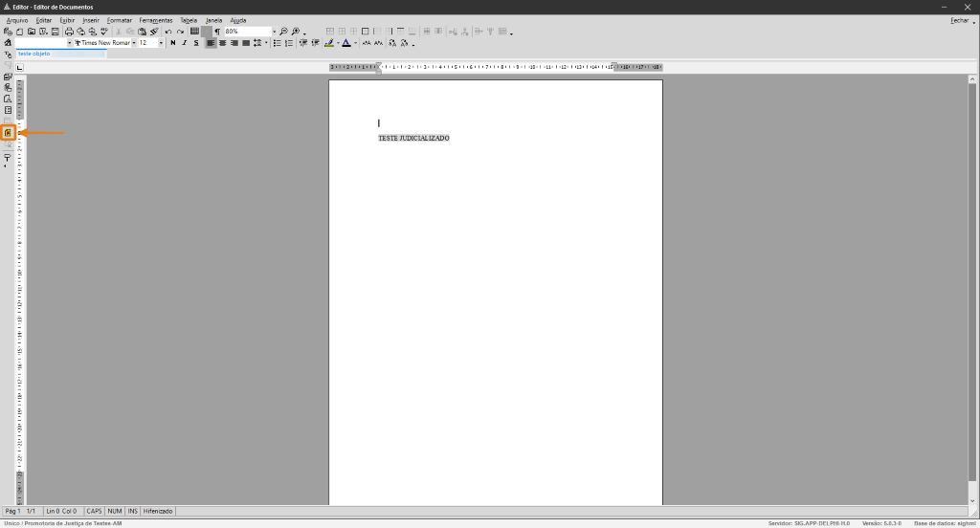Screen dimensions: 980x528
Task: Open the Exibir menu
Action: pyautogui.click(x=67, y=21)
